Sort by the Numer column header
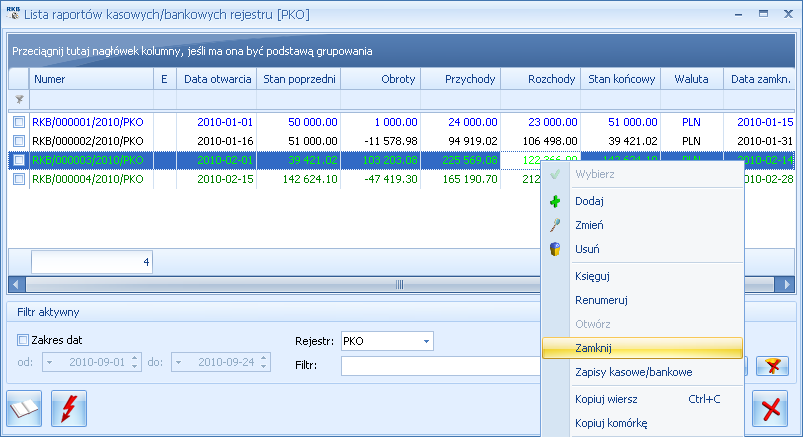 click(x=91, y=79)
